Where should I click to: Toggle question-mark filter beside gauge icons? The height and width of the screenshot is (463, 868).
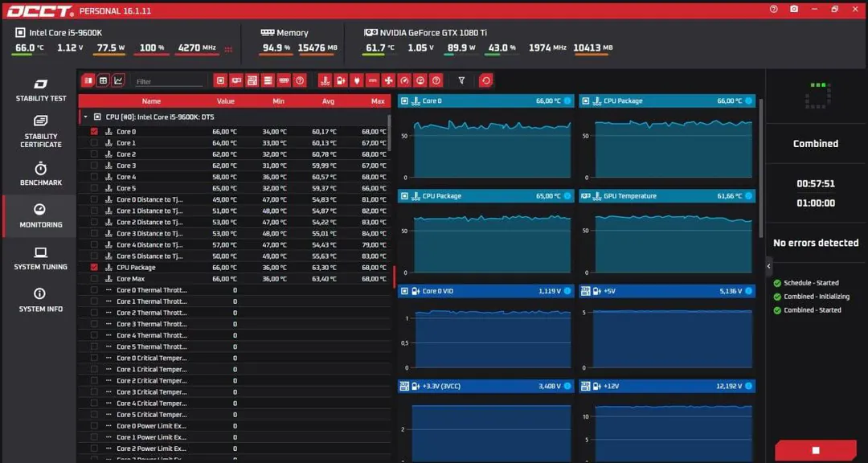click(x=436, y=81)
